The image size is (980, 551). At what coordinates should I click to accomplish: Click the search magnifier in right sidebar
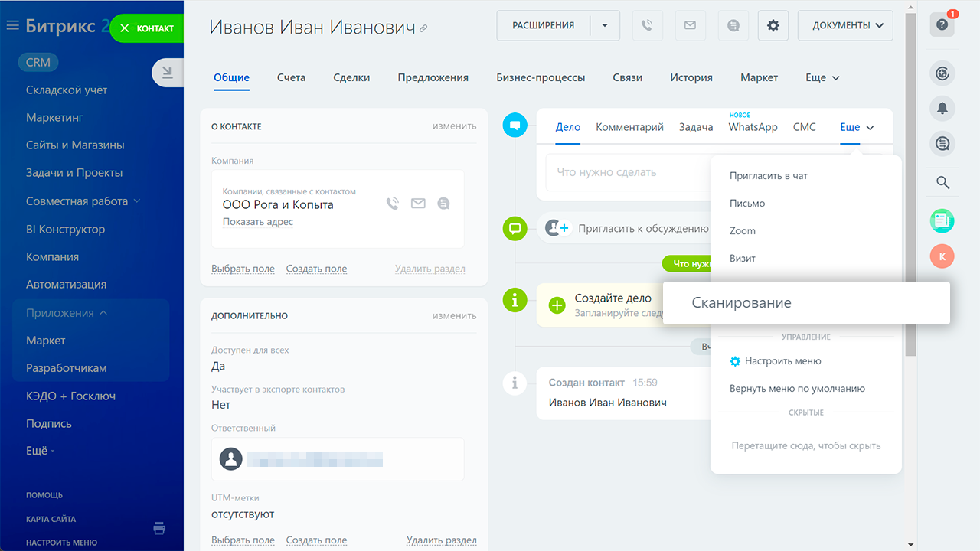(x=942, y=182)
